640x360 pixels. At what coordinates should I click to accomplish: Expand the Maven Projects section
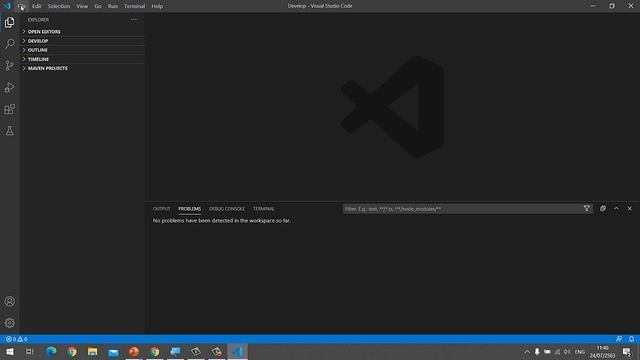pyautogui.click(x=82, y=68)
